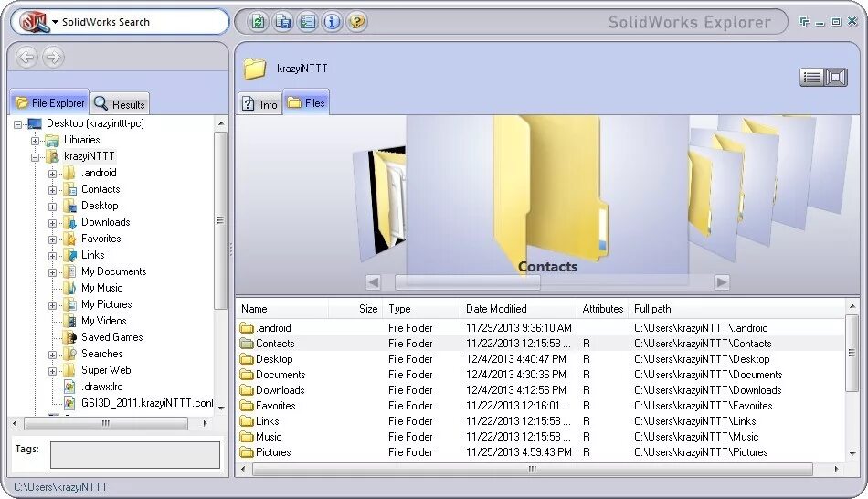The image size is (868, 499).
Task: Sort by the Date Modified column header
Action: [519, 309]
